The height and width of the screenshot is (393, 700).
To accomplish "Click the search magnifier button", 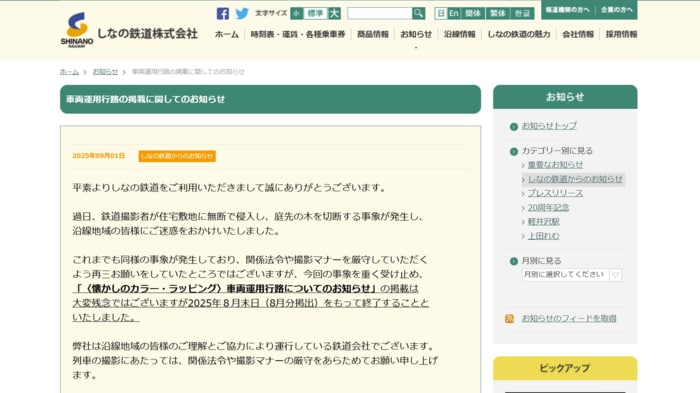I will (x=418, y=13).
